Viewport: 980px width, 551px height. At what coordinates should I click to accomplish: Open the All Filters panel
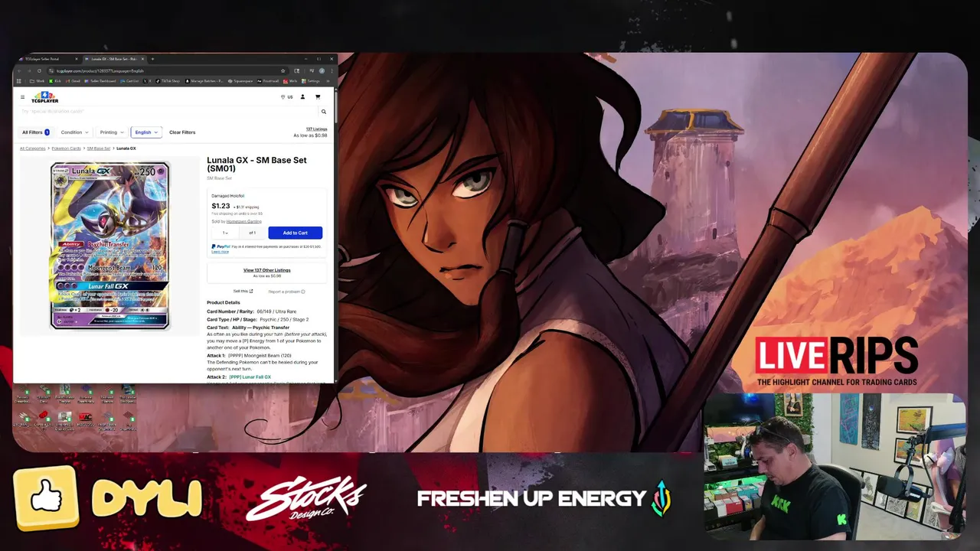pos(35,132)
